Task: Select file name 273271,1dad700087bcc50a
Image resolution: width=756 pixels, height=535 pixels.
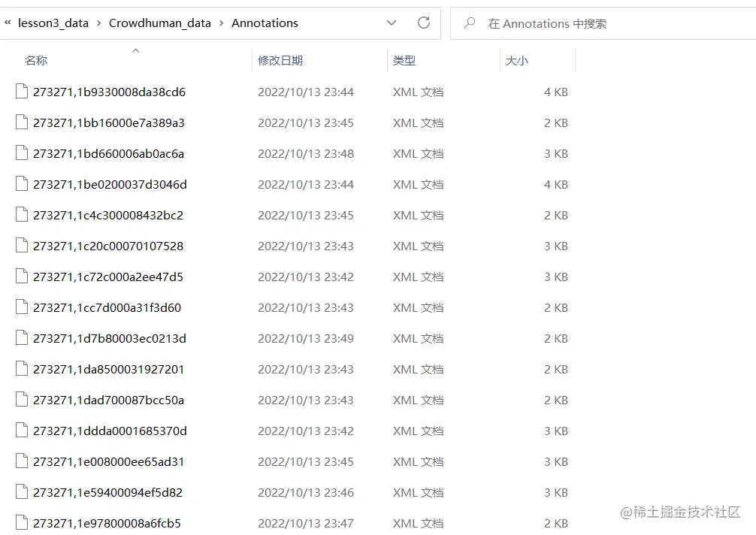Action: coord(108,400)
